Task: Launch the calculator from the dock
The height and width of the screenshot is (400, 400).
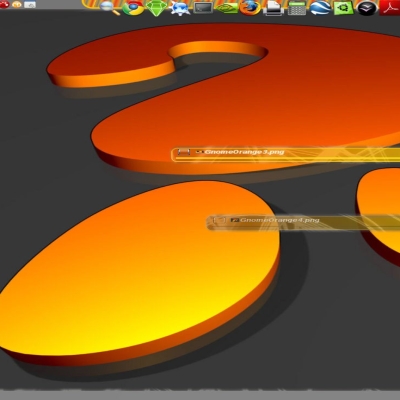Action: (x=297, y=8)
